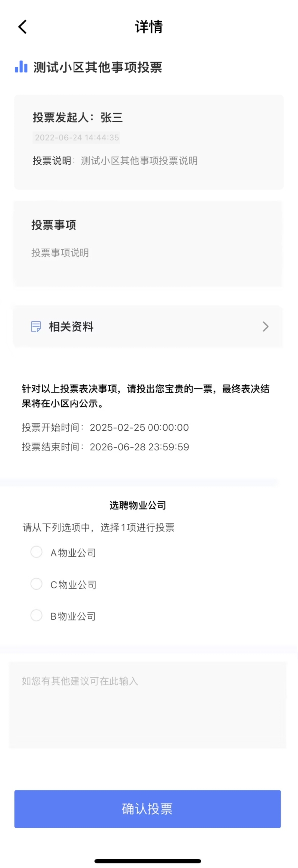298x868 pixels.
Task: Tap the back arrow icon
Action: [x=22, y=27]
